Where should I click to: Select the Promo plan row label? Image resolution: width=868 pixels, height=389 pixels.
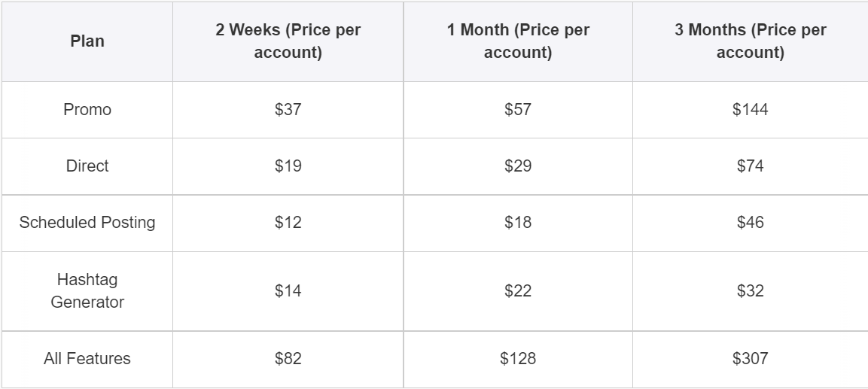tap(87, 110)
